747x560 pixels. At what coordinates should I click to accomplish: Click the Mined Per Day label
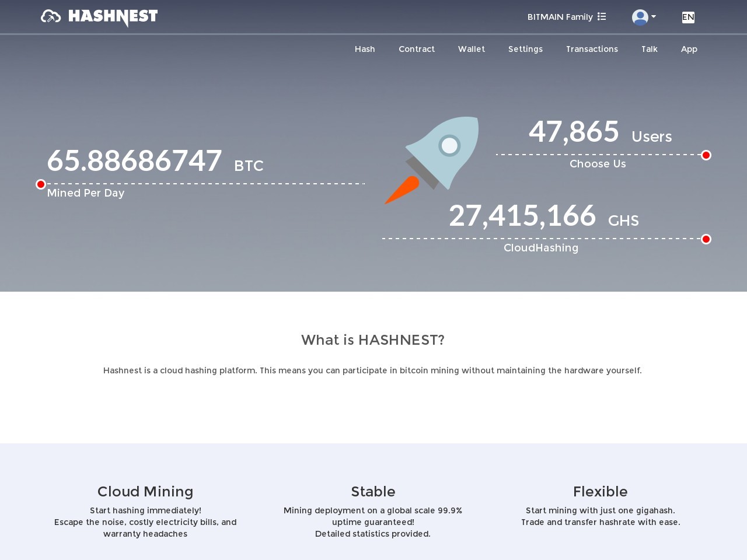click(x=86, y=193)
